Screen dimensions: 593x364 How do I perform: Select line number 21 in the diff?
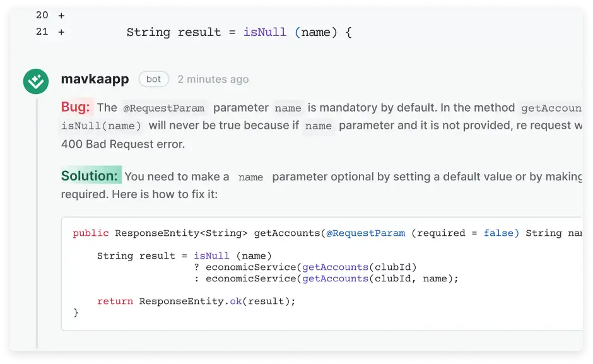(x=42, y=32)
